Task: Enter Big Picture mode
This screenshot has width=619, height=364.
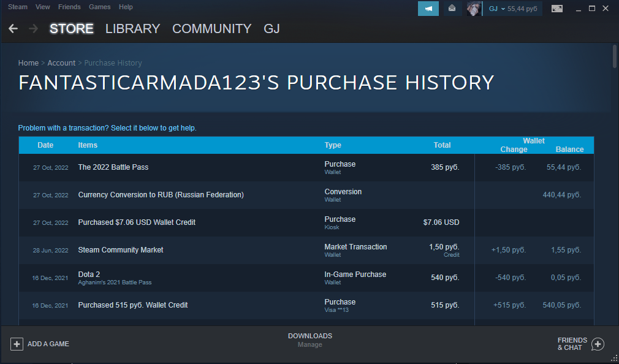Action: click(556, 9)
